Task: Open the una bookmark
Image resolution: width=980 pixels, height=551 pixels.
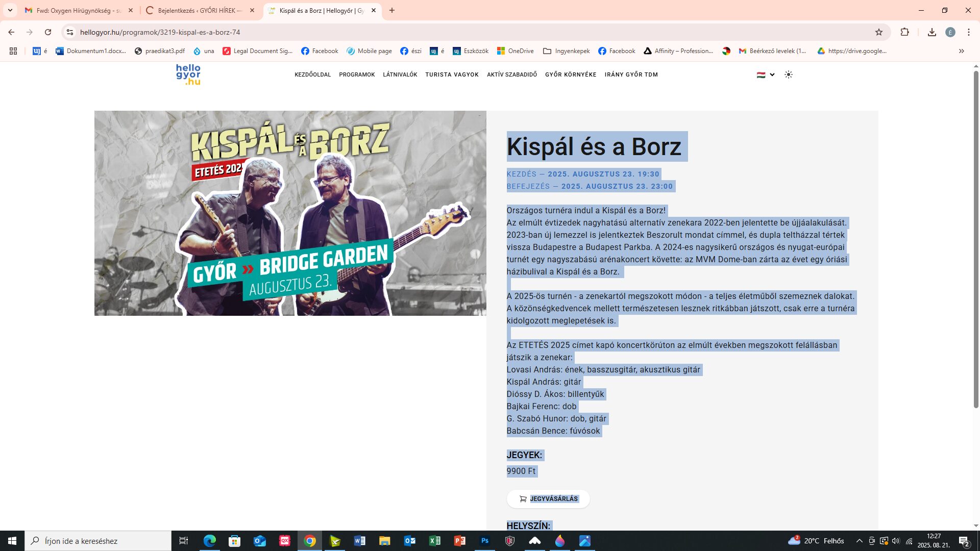Action: tap(204, 51)
